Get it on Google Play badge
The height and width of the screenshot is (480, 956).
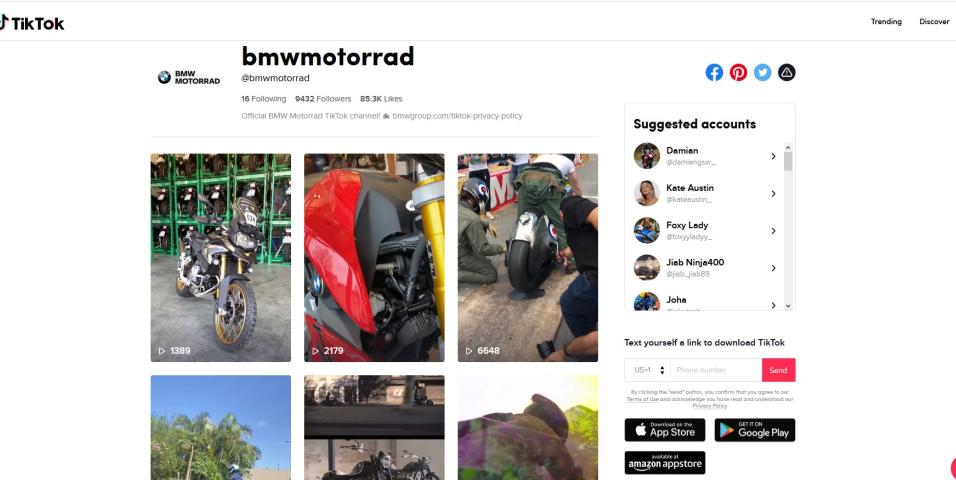click(755, 430)
